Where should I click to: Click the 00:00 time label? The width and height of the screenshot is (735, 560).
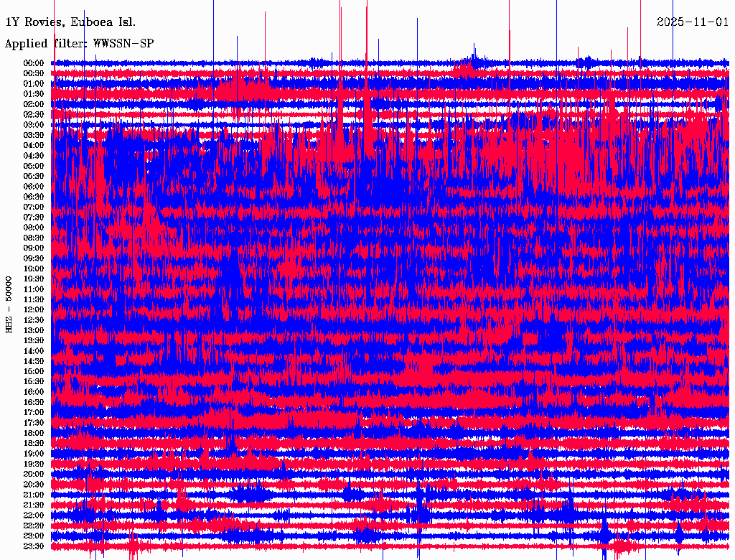(x=34, y=63)
